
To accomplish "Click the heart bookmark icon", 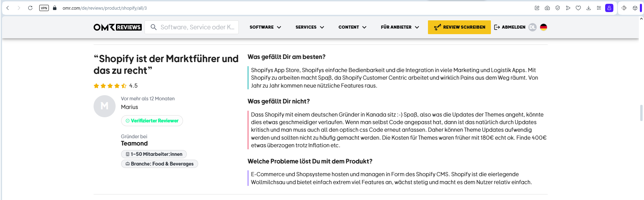I will pos(578,8).
